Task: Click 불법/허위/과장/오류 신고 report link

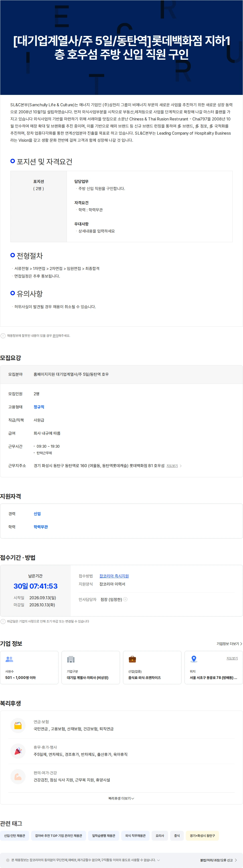Action: [218, 860]
